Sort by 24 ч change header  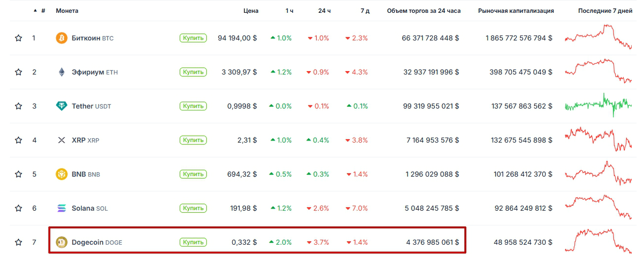[x=325, y=11]
